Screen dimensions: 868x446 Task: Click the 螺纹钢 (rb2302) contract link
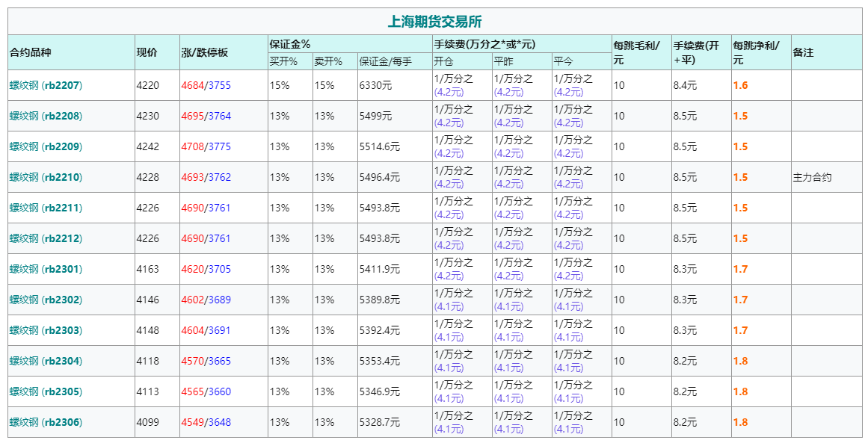pyautogui.click(x=46, y=300)
